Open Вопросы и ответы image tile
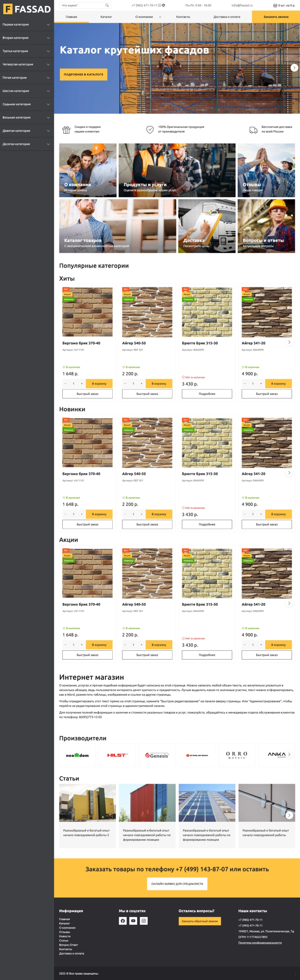Viewport: 300px width, 980px height. coord(266,226)
